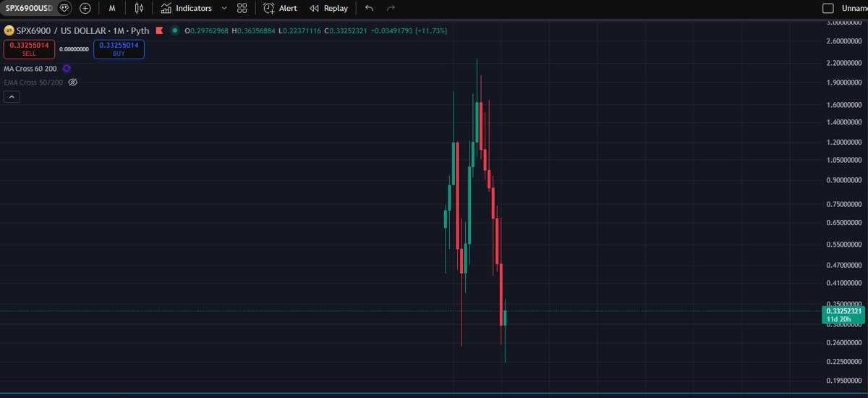Screen dimensions: 868x398
Task: Click the MA Cross loading spinner icon
Action: click(67, 68)
